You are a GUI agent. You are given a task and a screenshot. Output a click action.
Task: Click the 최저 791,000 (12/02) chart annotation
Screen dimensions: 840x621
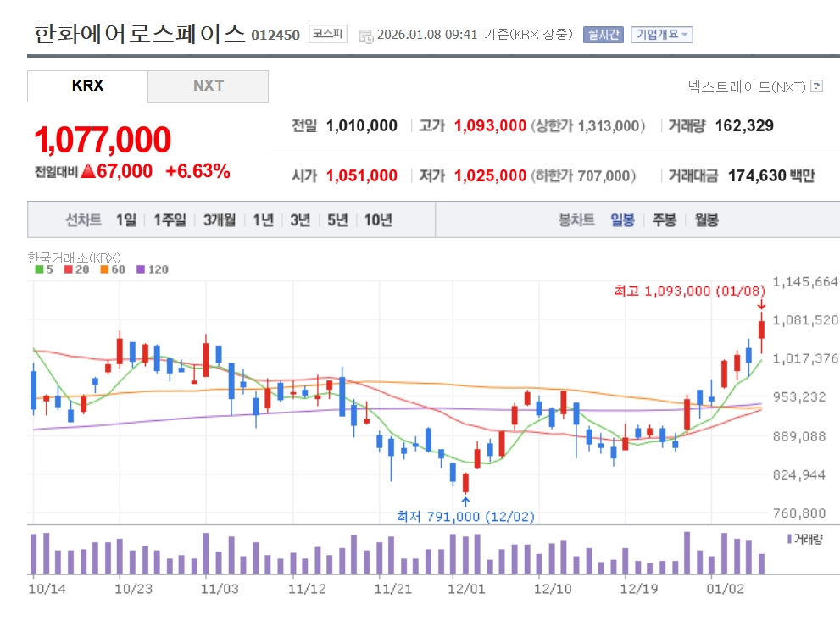coord(465,516)
